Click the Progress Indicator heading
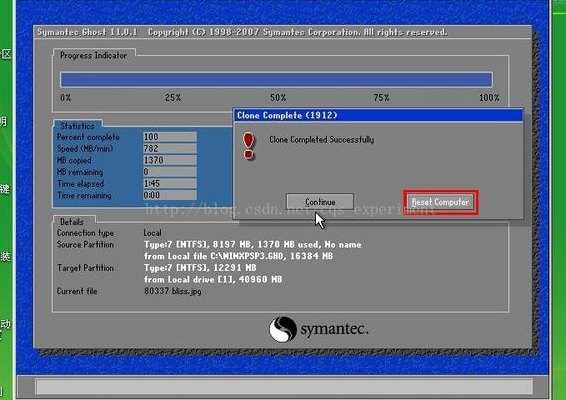 pos(93,55)
